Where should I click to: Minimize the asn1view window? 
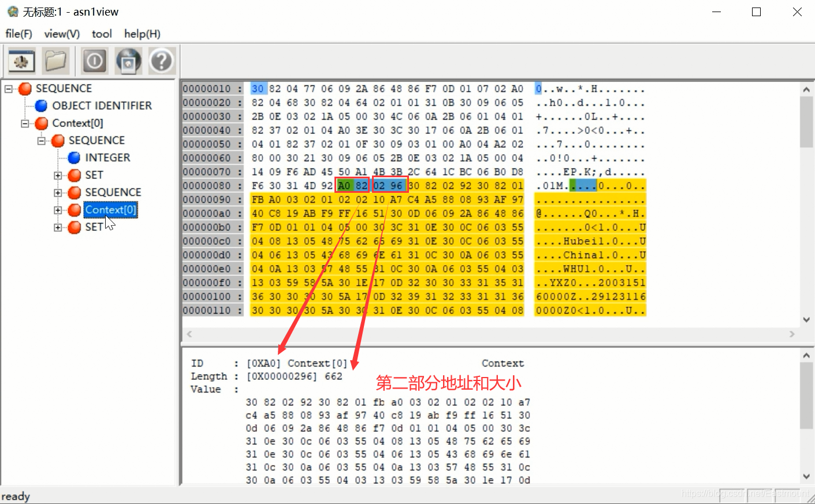717,12
